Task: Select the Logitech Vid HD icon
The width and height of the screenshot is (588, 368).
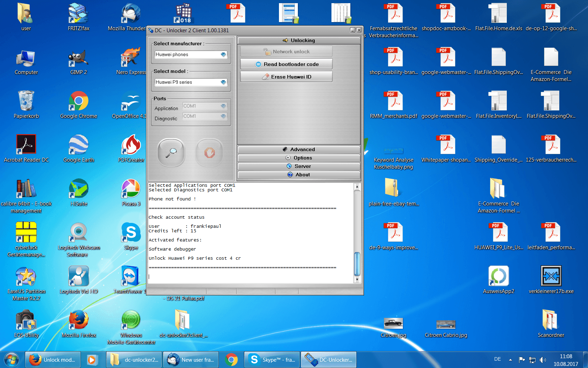Action: [x=78, y=280]
